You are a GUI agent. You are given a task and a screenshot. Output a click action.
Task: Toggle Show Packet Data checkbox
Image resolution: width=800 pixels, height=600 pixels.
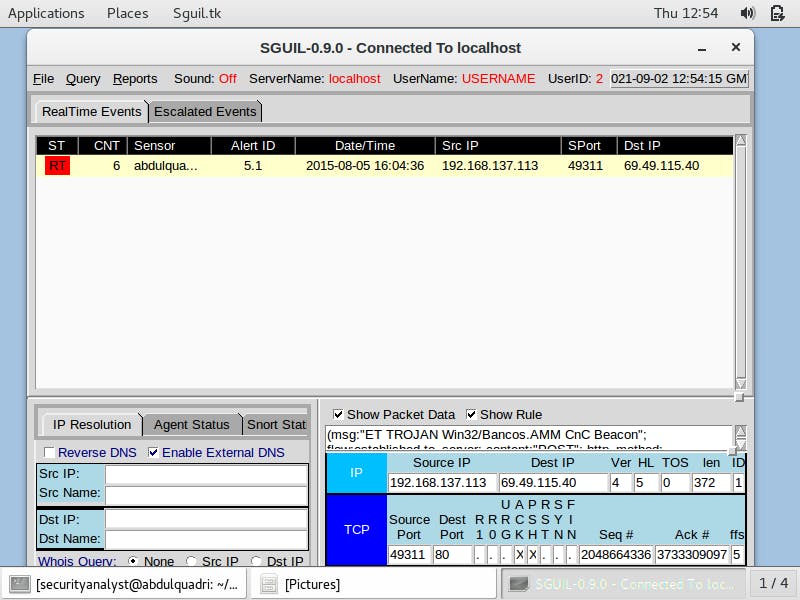click(x=338, y=414)
